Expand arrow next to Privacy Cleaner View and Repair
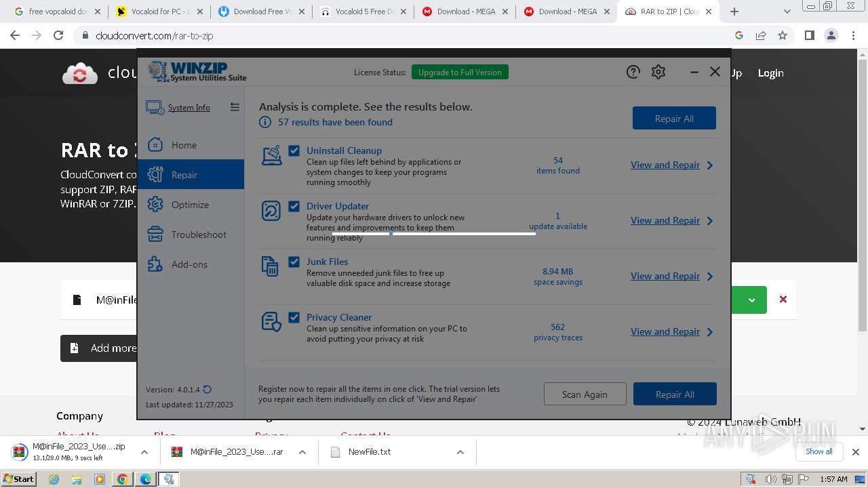Image resolution: width=868 pixels, height=488 pixels. pos(710,331)
